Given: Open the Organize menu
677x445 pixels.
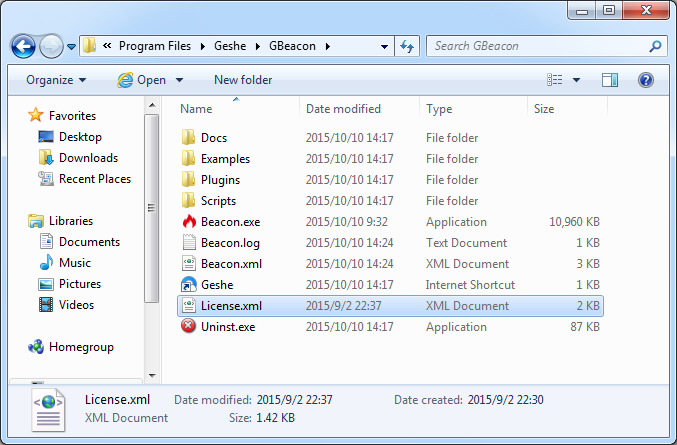Looking at the screenshot, I should [56, 80].
